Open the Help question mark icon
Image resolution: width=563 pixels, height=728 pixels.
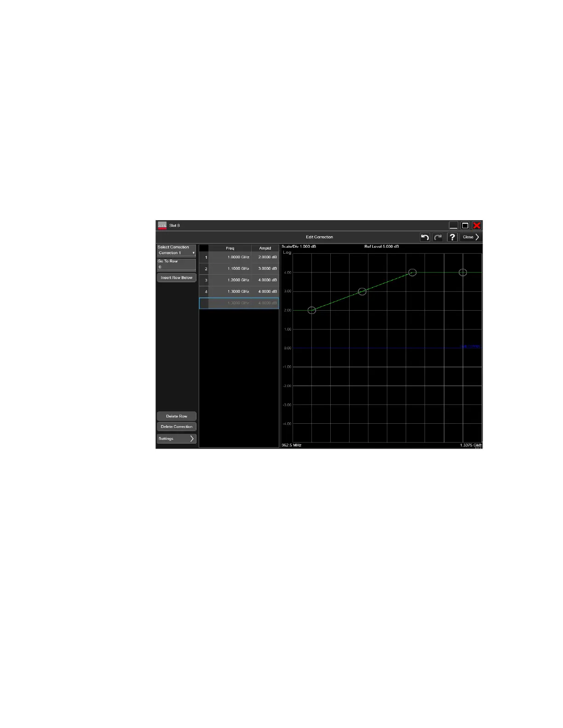point(453,237)
